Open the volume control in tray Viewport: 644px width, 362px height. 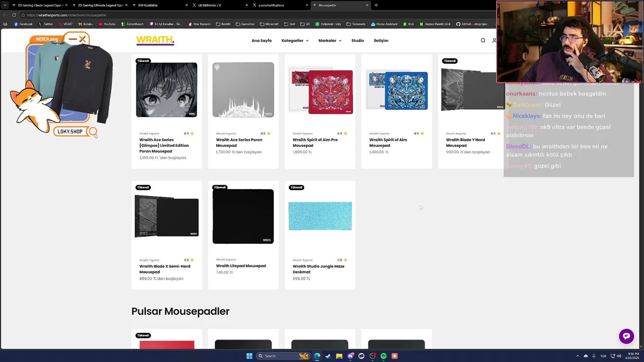[x=619, y=356]
